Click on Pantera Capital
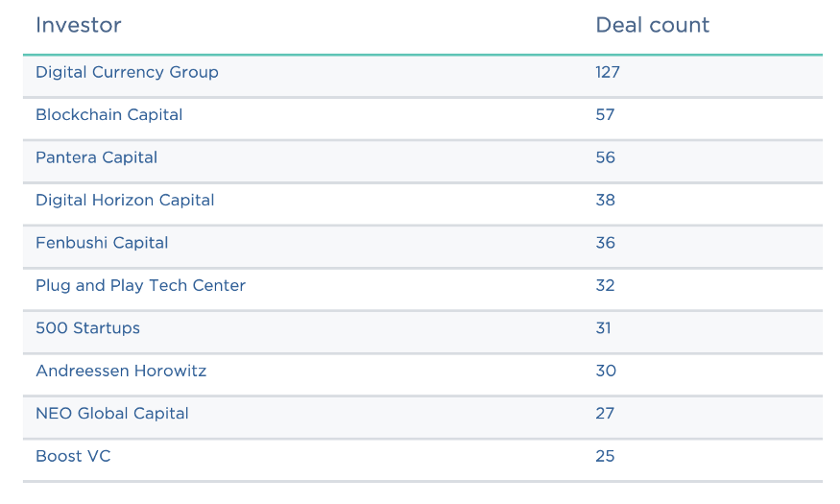840x504 pixels. [x=96, y=158]
